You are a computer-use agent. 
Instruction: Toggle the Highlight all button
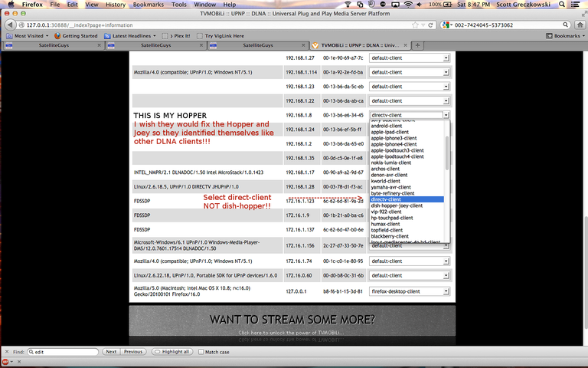[x=172, y=352]
